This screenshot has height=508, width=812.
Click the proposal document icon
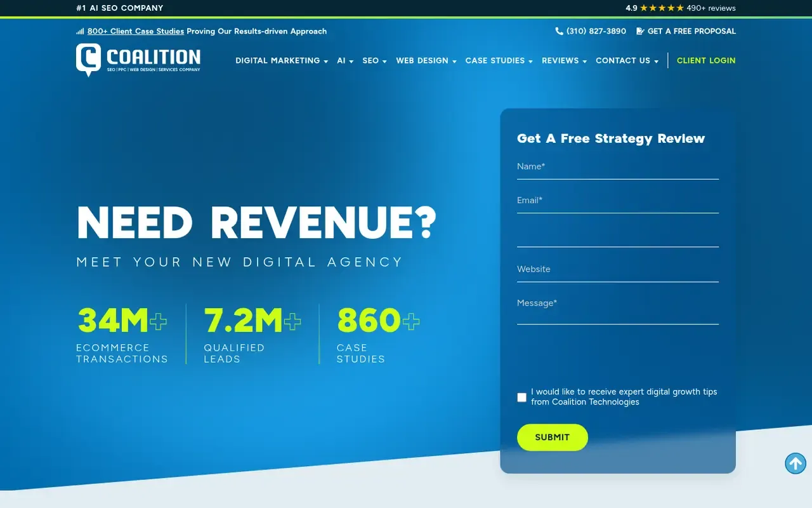click(640, 31)
